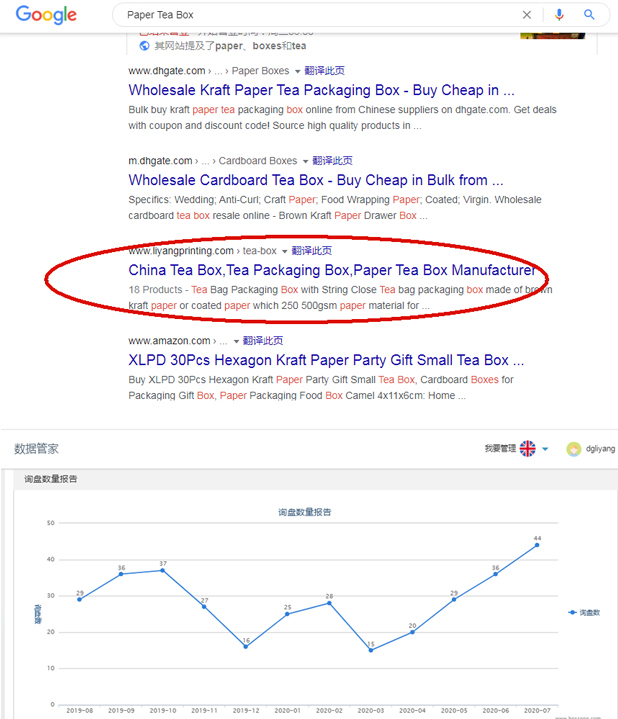This screenshot has height=719, width=618.
Task: Click 翻译此页 for the liyangprinting result
Action: (312, 251)
